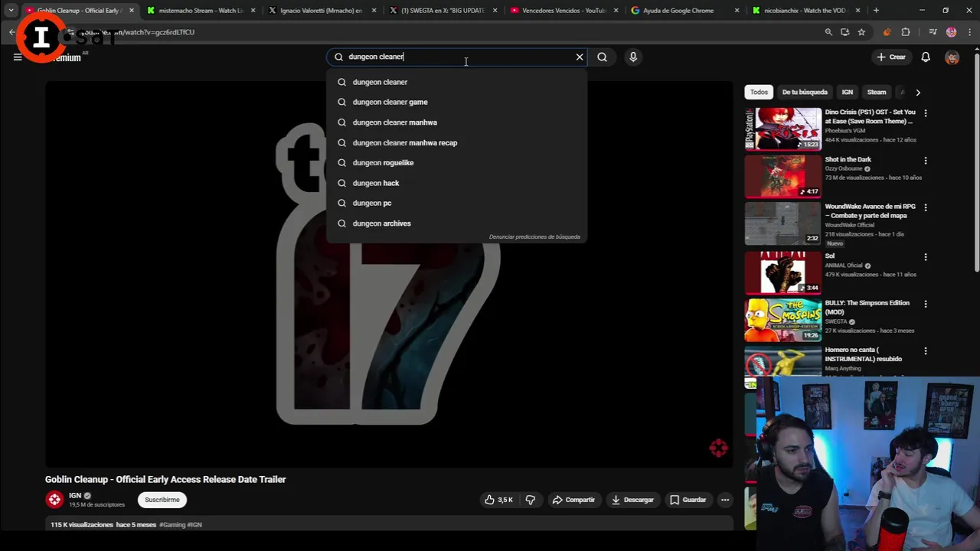Select suggestion "dungeon pc"
Image resolution: width=980 pixels, height=551 pixels.
click(x=456, y=203)
